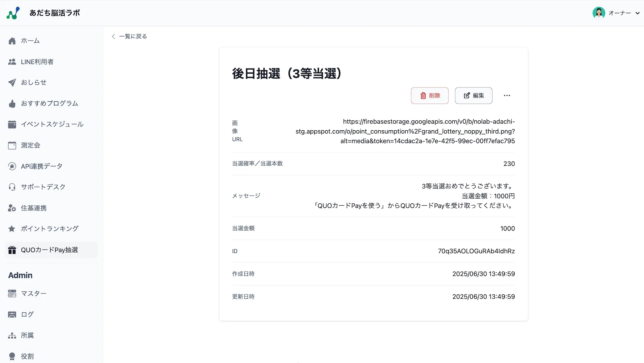This screenshot has width=644, height=363.
Task: Click the API連携データ plug icon
Action: tap(12, 166)
